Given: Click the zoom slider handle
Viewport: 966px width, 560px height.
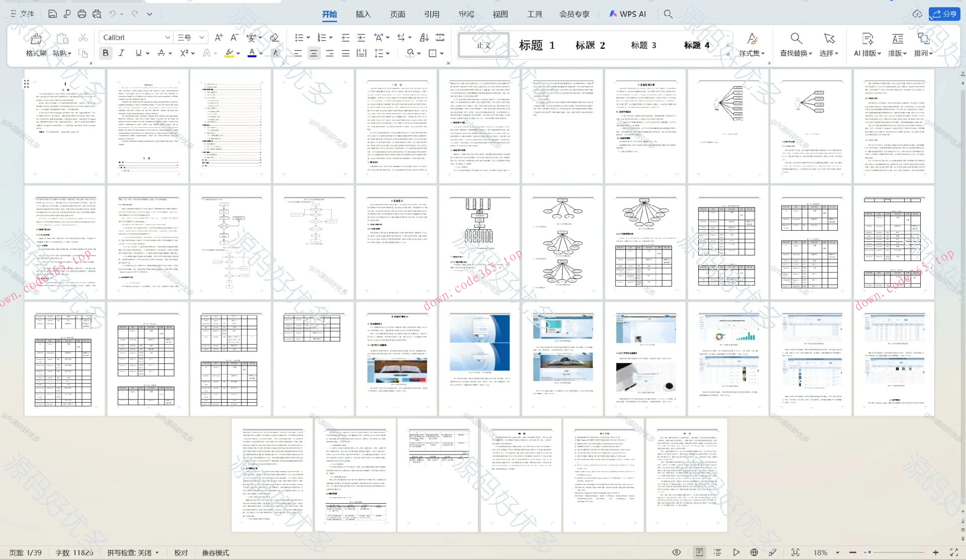Looking at the screenshot, I should (869, 552).
